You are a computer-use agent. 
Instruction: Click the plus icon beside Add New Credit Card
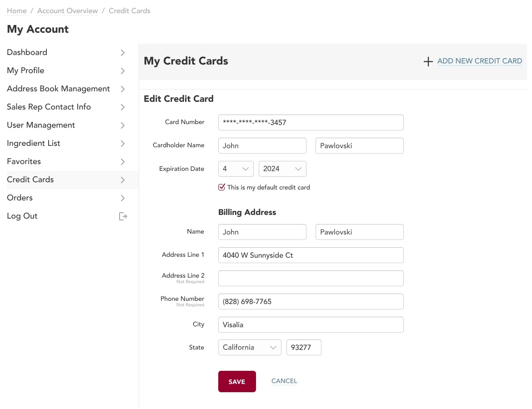(428, 61)
